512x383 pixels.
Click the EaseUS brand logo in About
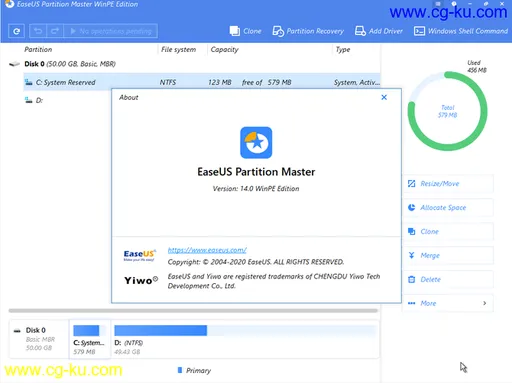click(x=140, y=255)
